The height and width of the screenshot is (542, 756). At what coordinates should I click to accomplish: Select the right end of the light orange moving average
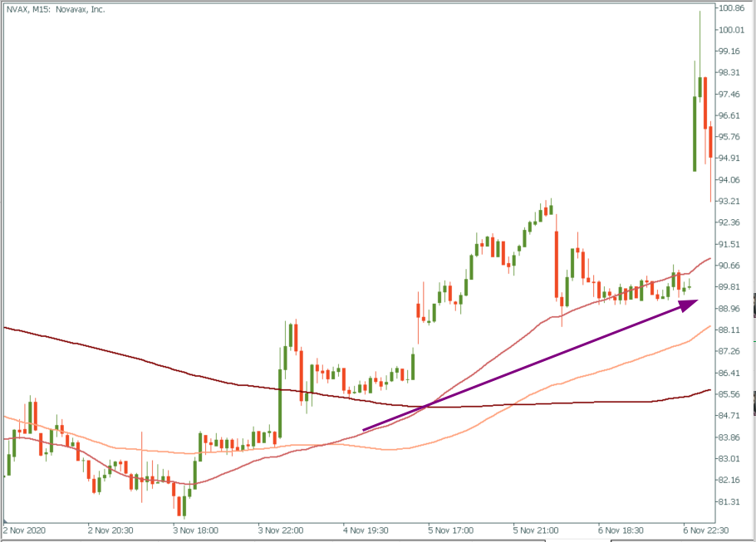click(707, 326)
